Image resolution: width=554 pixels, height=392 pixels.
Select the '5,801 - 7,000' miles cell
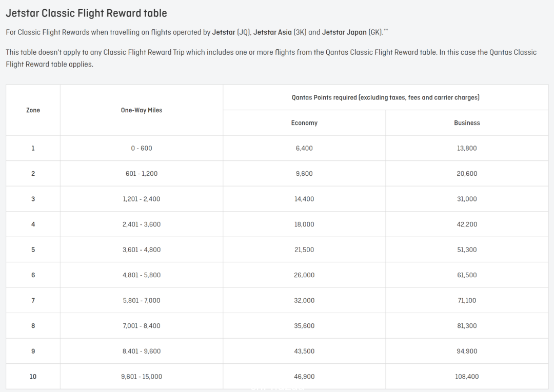pyautogui.click(x=142, y=301)
